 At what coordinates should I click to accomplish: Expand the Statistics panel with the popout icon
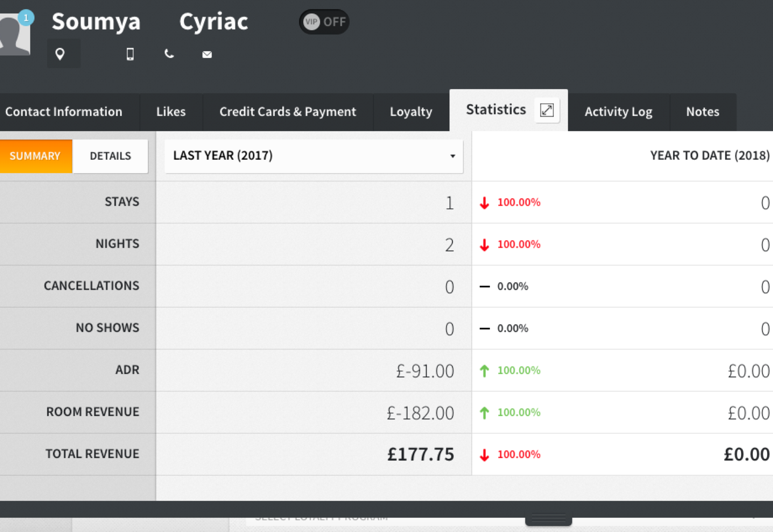547,110
